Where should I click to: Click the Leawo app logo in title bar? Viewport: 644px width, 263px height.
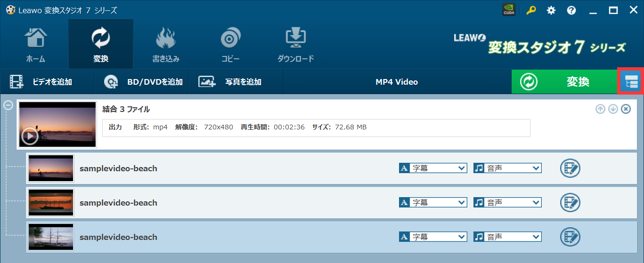[10, 10]
